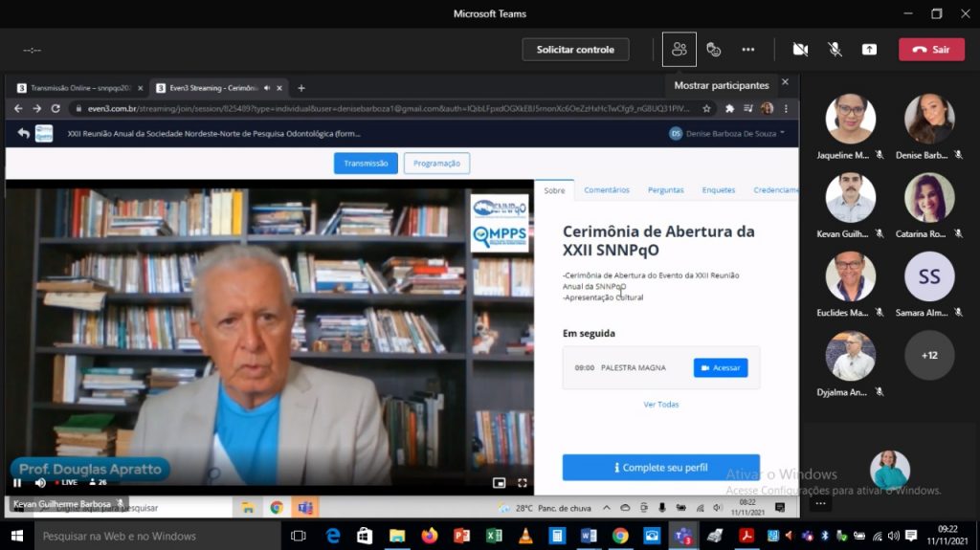Screen dimensions: 980x550
Task: Close the Mostrar participantes tooltip
Action: tap(785, 82)
